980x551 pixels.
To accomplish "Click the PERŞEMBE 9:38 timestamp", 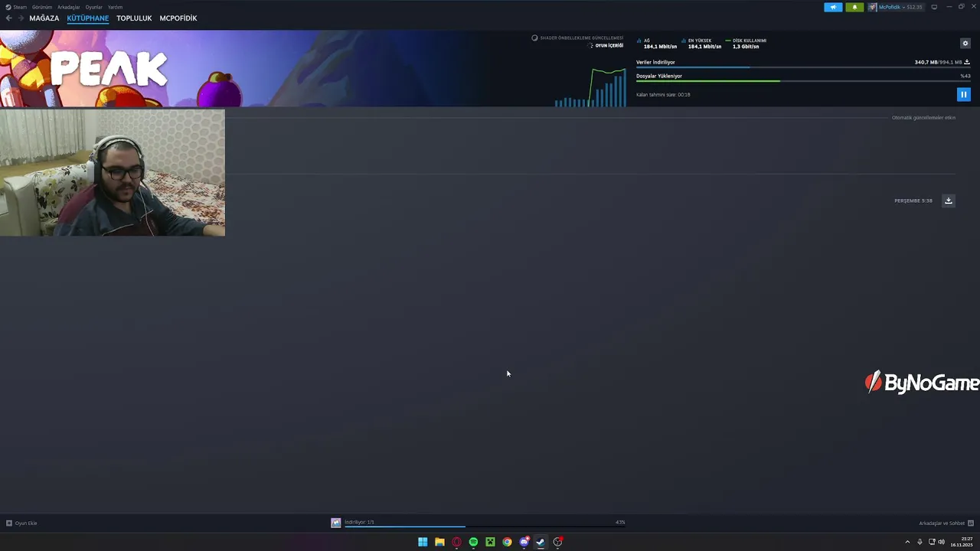I will tap(913, 201).
